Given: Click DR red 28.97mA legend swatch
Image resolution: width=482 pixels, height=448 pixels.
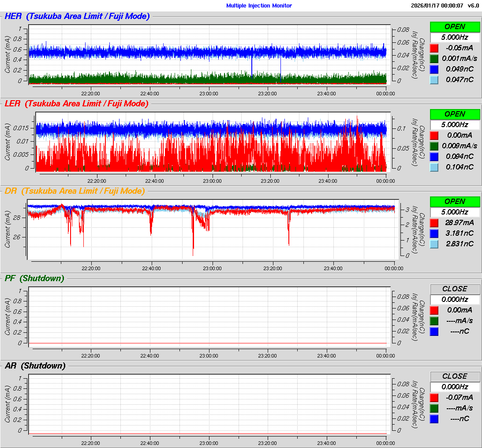Looking at the screenshot, I should (x=434, y=222).
